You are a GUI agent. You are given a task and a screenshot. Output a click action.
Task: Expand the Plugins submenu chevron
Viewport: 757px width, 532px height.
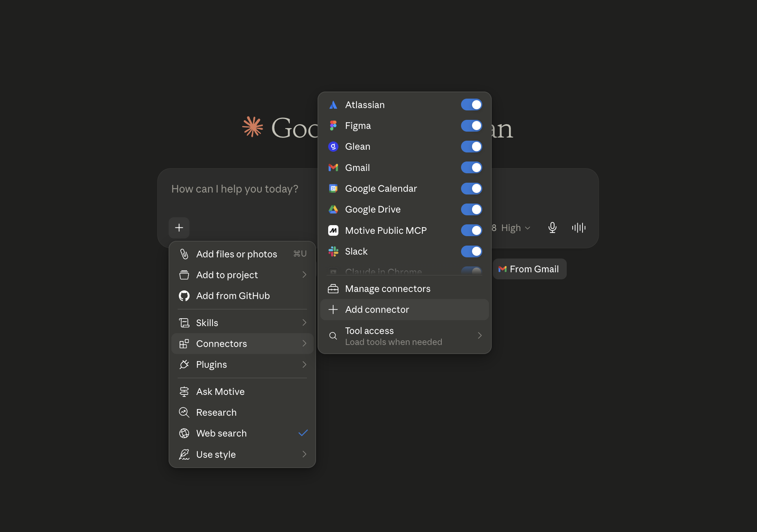click(x=304, y=365)
